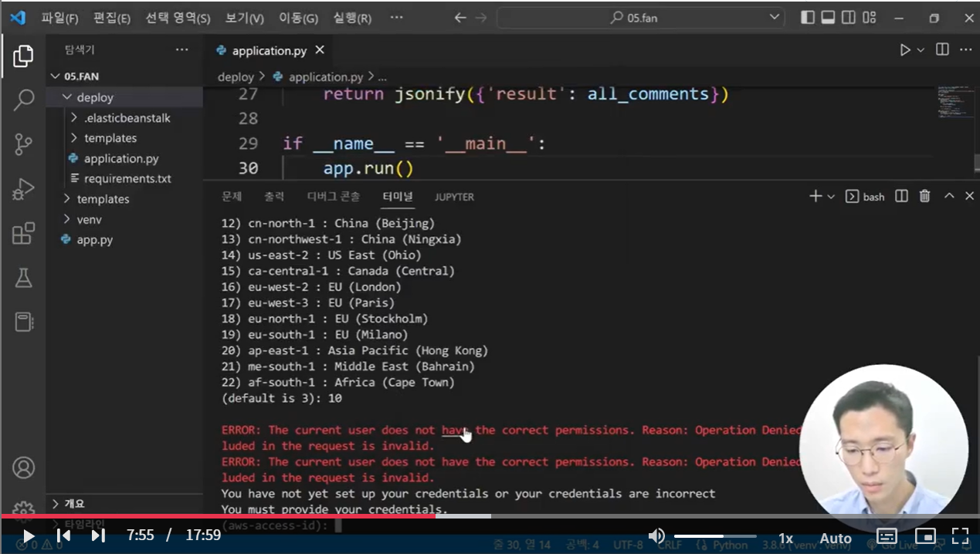The width and height of the screenshot is (980, 554).
Task: Open the 편집(E) menu
Action: tap(112, 18)
